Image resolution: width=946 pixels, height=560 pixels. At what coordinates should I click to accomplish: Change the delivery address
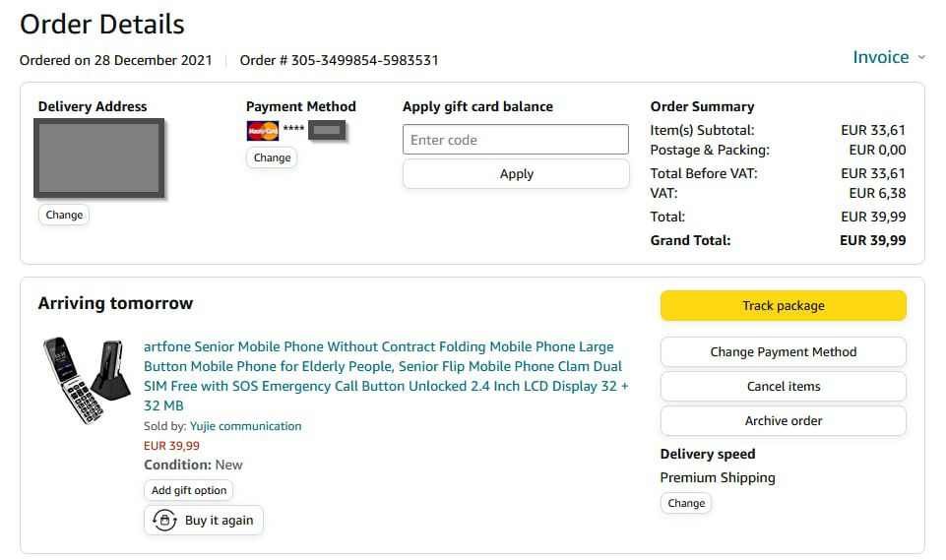[x=64, y=215]
